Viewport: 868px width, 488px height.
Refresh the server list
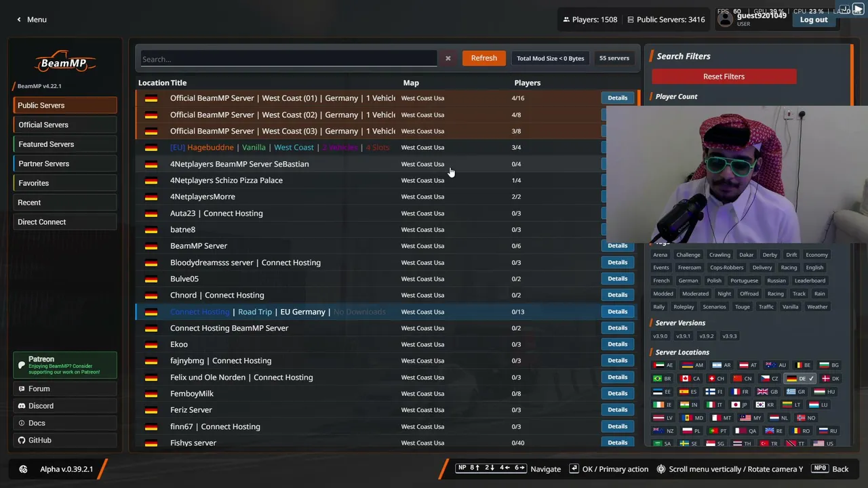point(484,58)
